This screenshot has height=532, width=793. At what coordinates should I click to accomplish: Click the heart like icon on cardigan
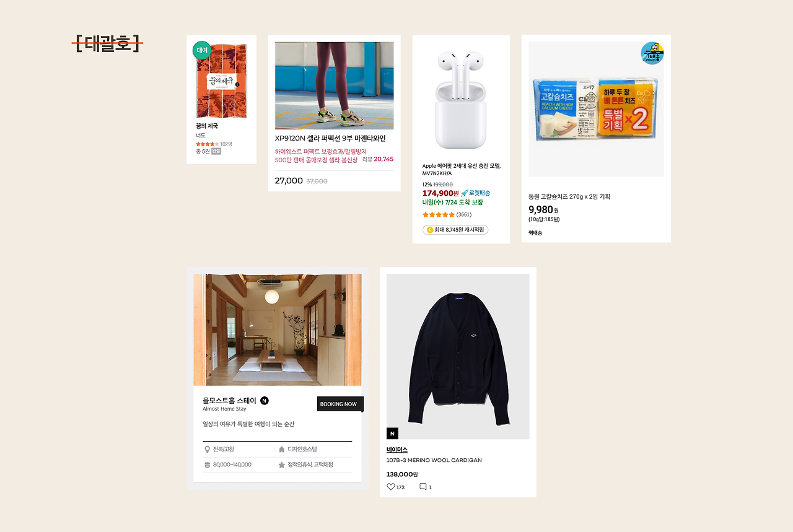coord(391,487)
